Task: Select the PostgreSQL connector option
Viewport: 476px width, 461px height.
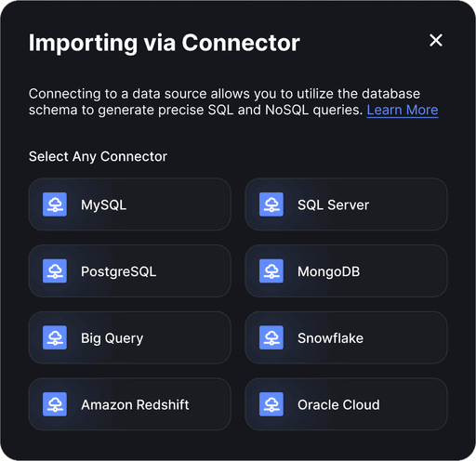Action: [129, 271]
